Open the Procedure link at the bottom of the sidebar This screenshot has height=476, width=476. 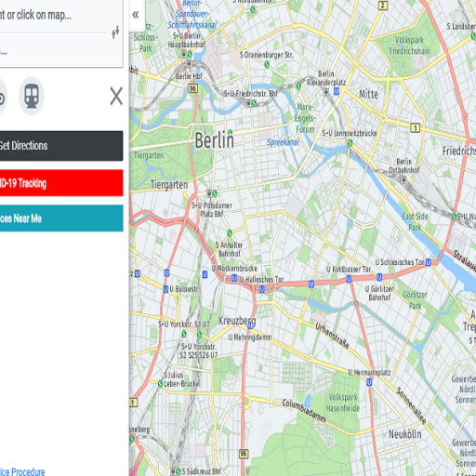(x=22, y=471)
